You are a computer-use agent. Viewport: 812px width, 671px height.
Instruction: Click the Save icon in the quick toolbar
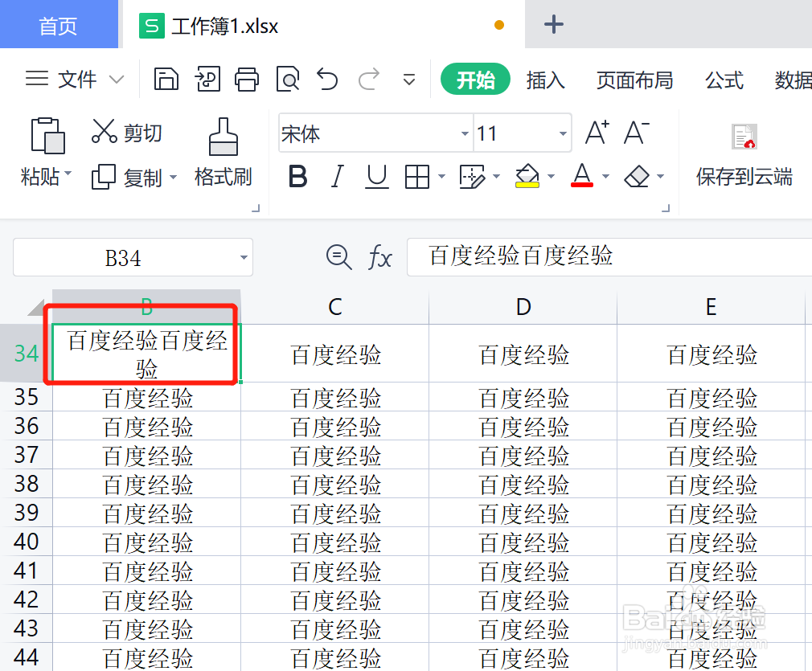(x=166, y=80)
